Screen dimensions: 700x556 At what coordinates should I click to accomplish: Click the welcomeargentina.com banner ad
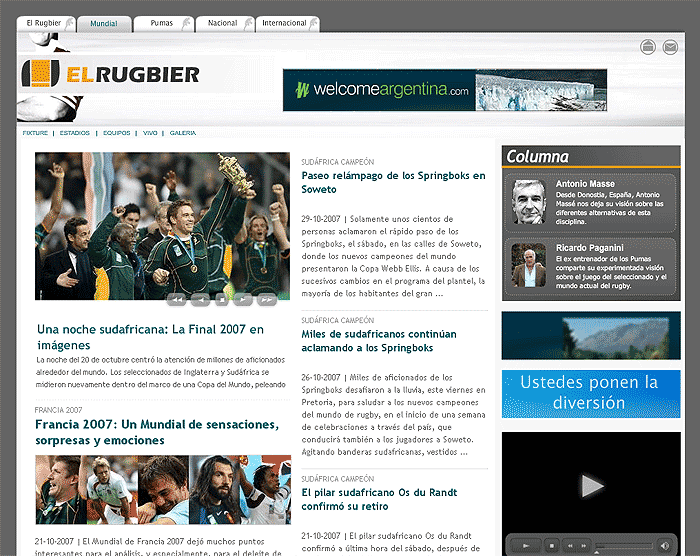pos(444,90)
